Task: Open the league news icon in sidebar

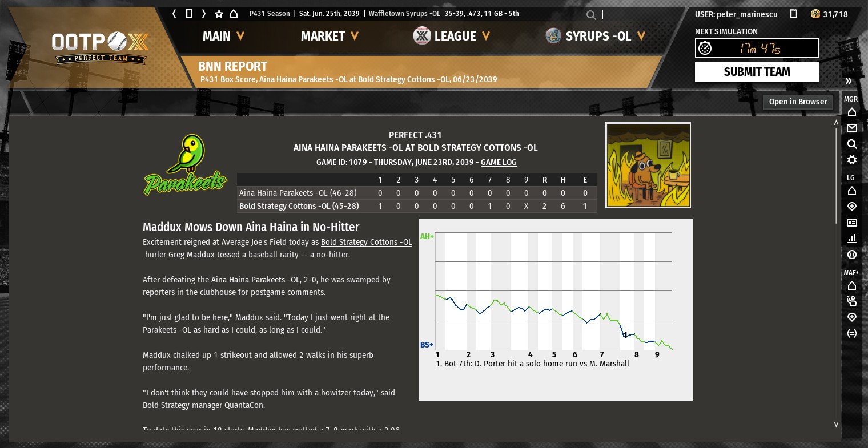Action: 851,223
